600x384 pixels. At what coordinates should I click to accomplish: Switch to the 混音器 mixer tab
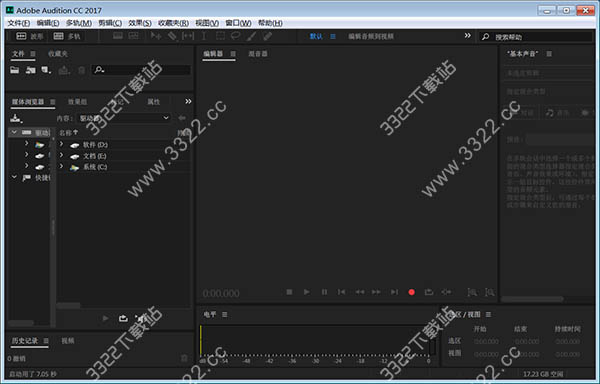tap(258, 54)
